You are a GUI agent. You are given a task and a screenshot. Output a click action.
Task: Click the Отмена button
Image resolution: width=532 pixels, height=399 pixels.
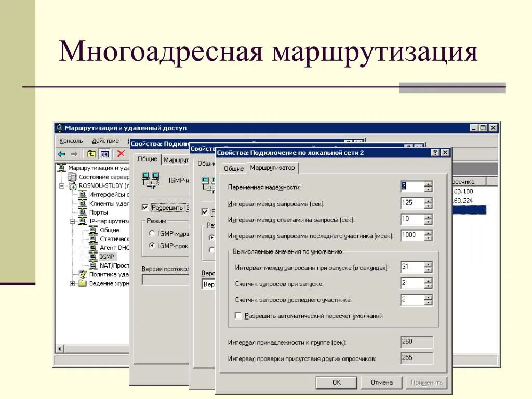pyautogui.click(x=382, y=382)
